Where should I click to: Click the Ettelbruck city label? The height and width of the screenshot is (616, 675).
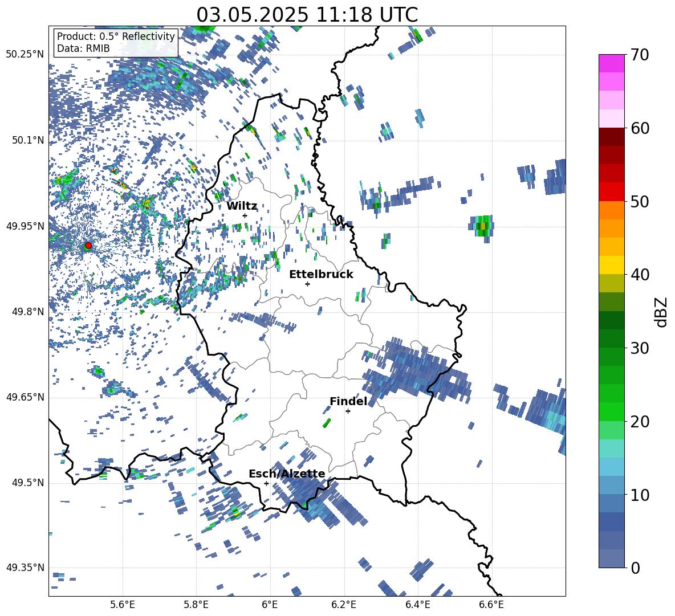[321, 275]
